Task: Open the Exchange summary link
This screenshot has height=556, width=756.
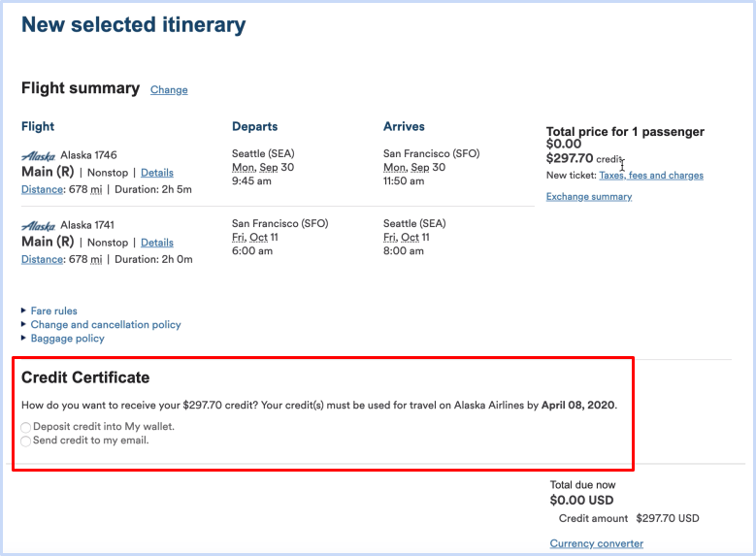Action: pos(589,197)
